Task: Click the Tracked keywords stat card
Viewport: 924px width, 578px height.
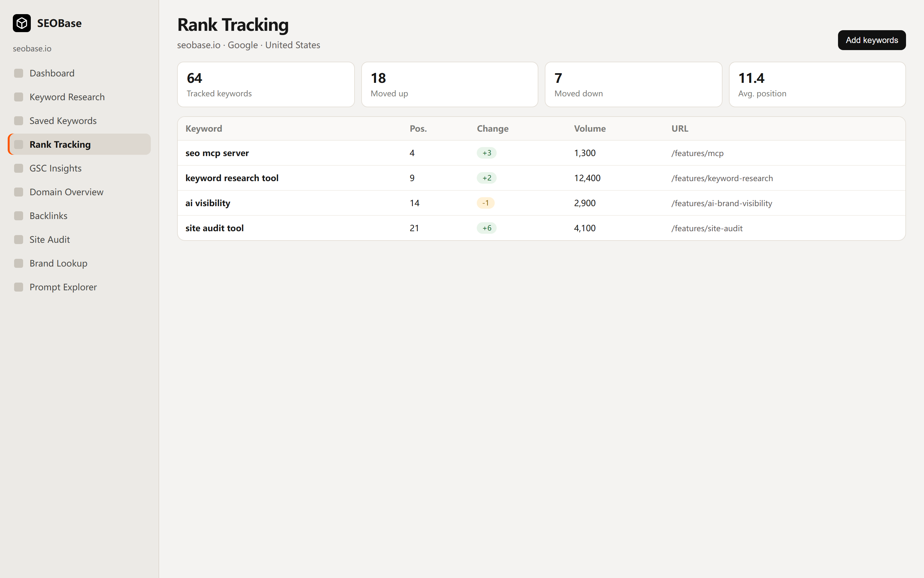Action: pyautogui.click(x=266, y=84)
